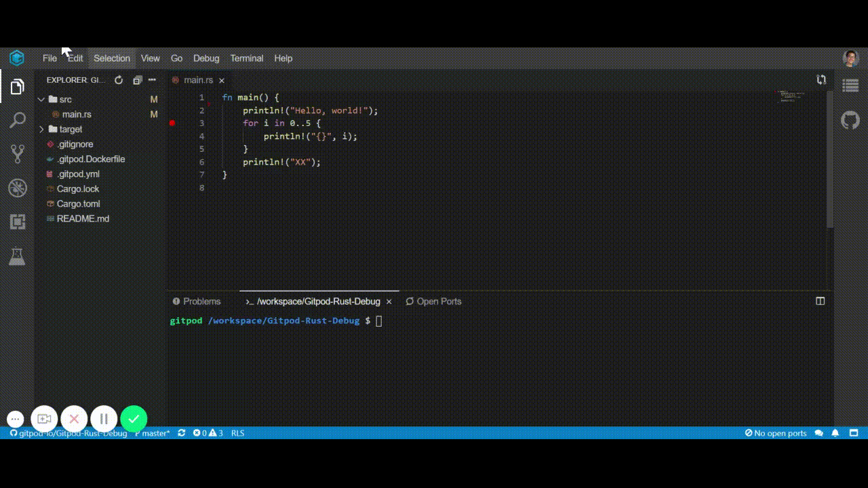This screenshot has height=488, width=868.
Task: Open the Terminal menu
Action: 246,58
